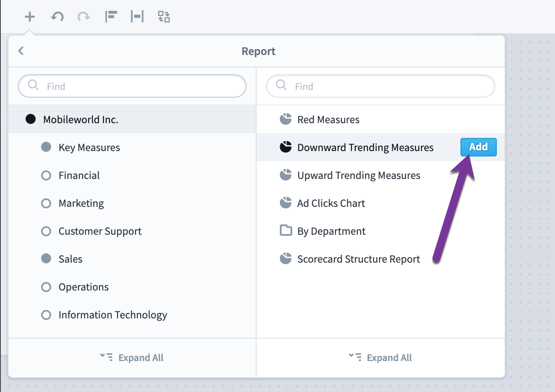Select the Key Measures tree item
Viewport: 555px width, 392px height.
coord(132,147)
